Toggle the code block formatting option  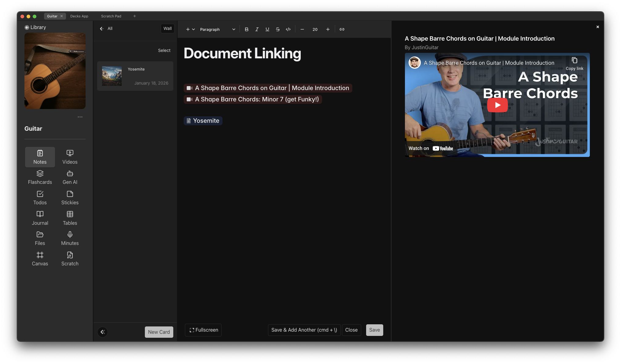click(288, 29)
